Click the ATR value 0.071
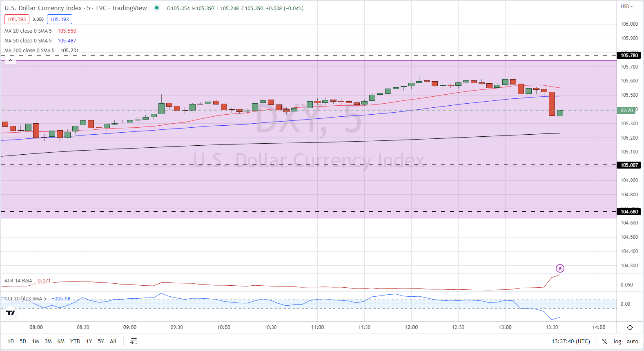Image resolution: width=644 pixels, height=351 pixels. (x=44, y=281)
